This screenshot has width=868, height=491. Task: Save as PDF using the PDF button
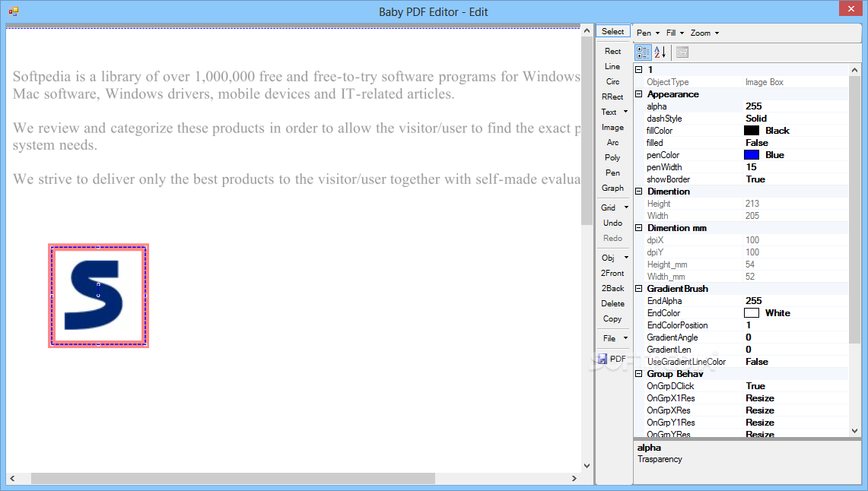pos(612,359)
